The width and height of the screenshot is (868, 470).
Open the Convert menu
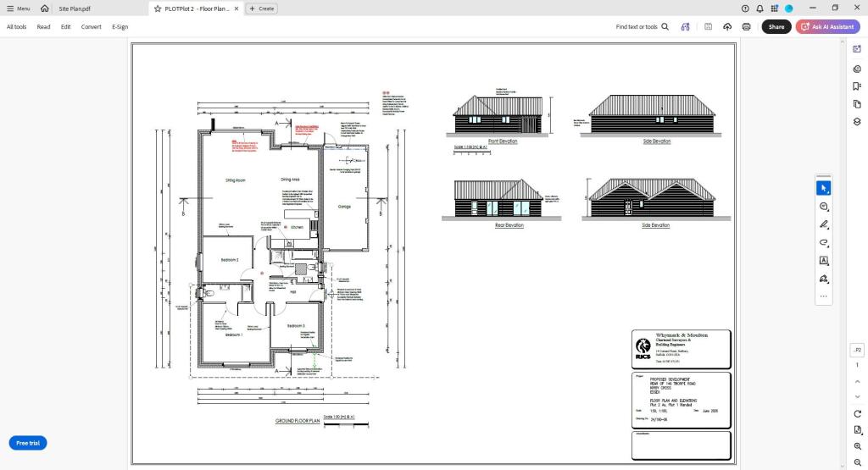92,26
